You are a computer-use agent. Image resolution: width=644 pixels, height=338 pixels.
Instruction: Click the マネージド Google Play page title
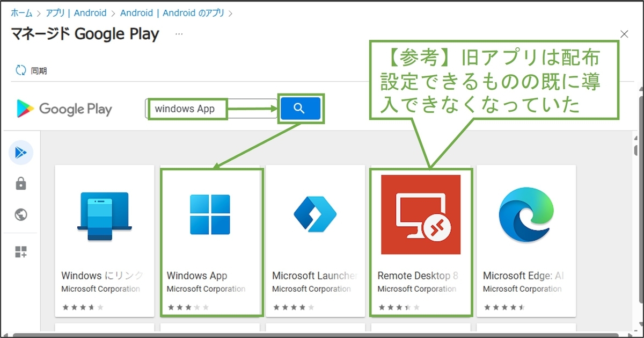(x=85, y=34)
